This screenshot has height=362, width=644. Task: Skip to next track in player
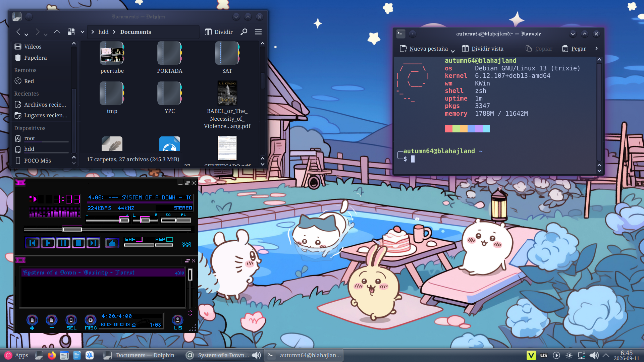tap(93, 243)
